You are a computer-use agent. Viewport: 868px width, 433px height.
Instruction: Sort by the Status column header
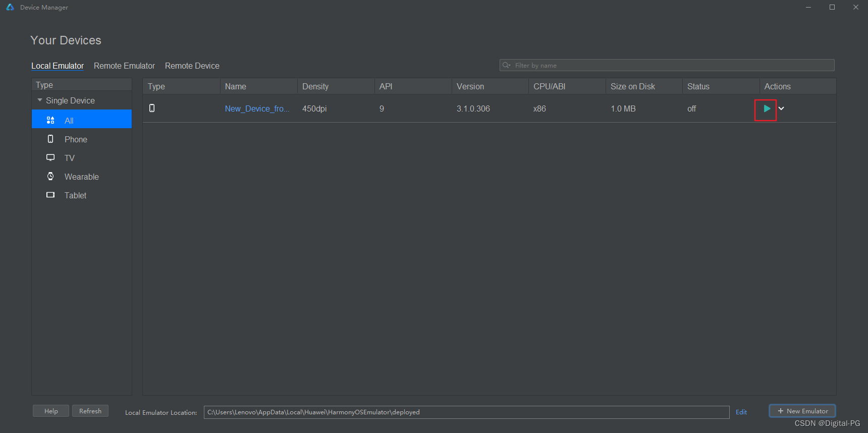click(721, 86)
